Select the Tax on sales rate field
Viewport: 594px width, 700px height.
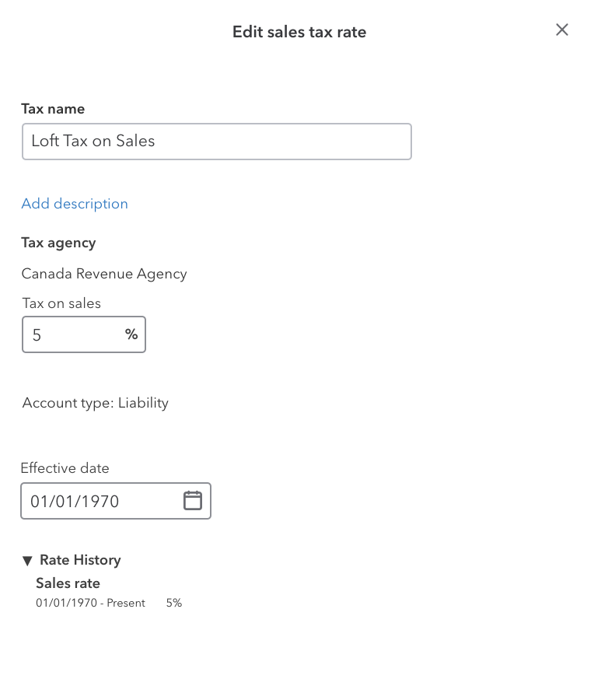tap(84, 334)
